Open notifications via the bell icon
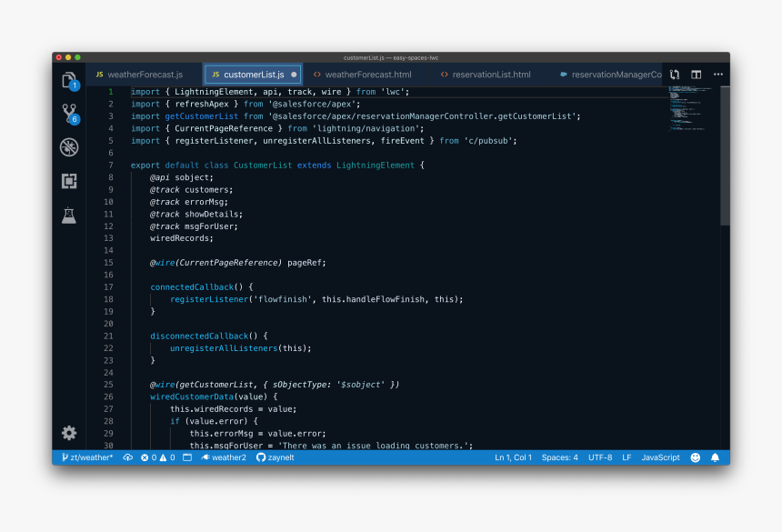Viewport: 782px width, 532px height. [715, 457]
